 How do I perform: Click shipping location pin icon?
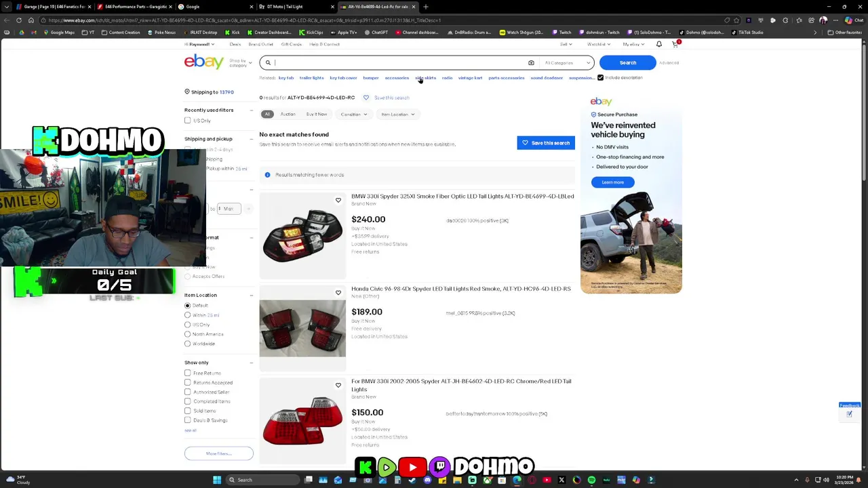pyautogui.click(x=187, y=91)
